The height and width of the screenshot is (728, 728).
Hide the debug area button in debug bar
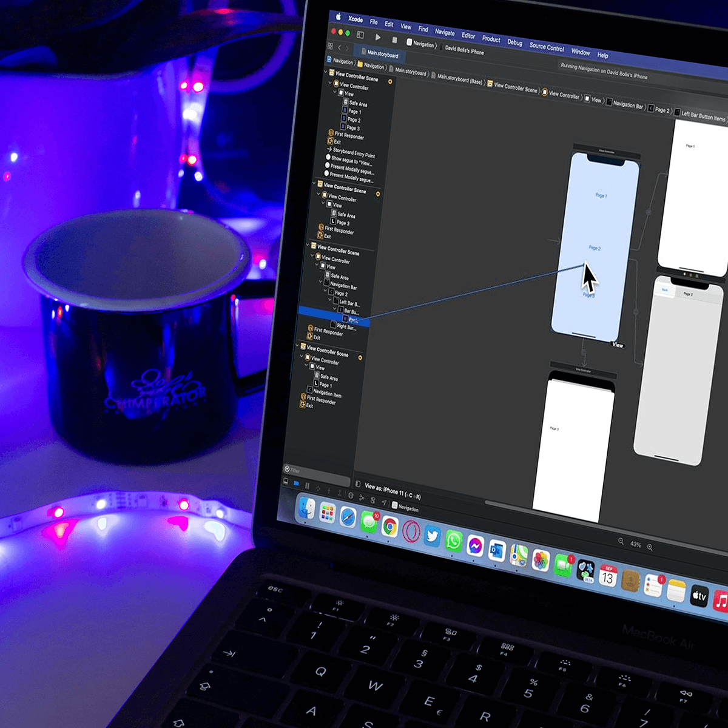[286, 482]
